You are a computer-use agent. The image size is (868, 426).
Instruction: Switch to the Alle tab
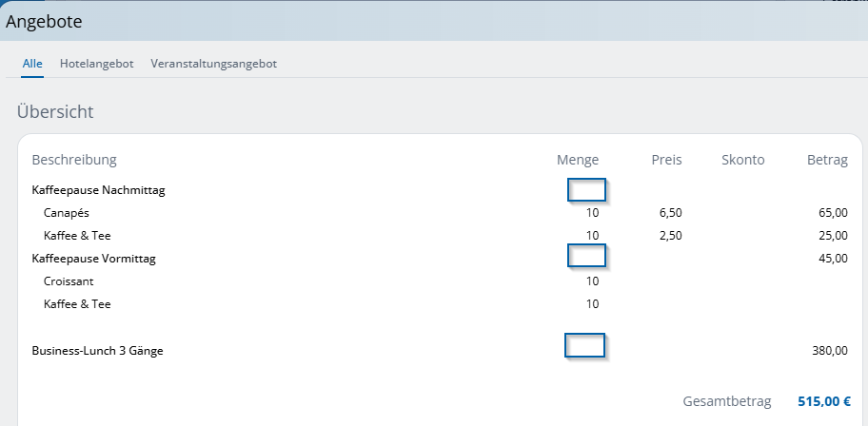[x=32, y=64]
